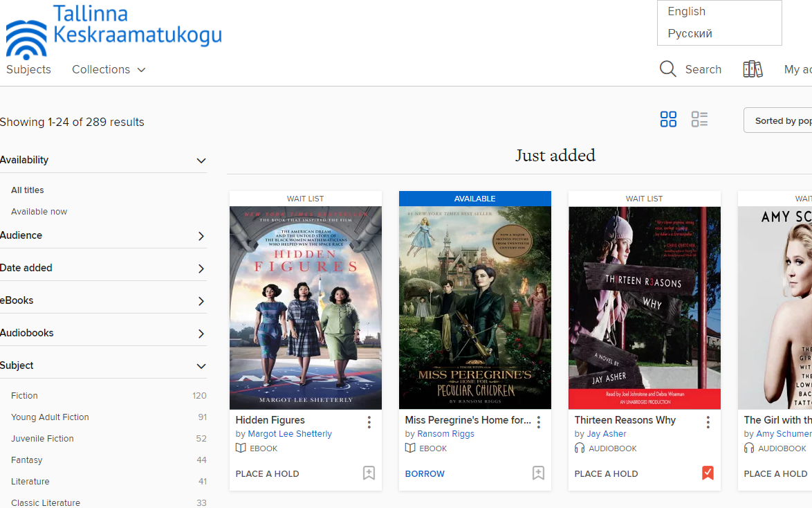
Task: Open options menu for Hidden Figures
Action: [369, 422]
